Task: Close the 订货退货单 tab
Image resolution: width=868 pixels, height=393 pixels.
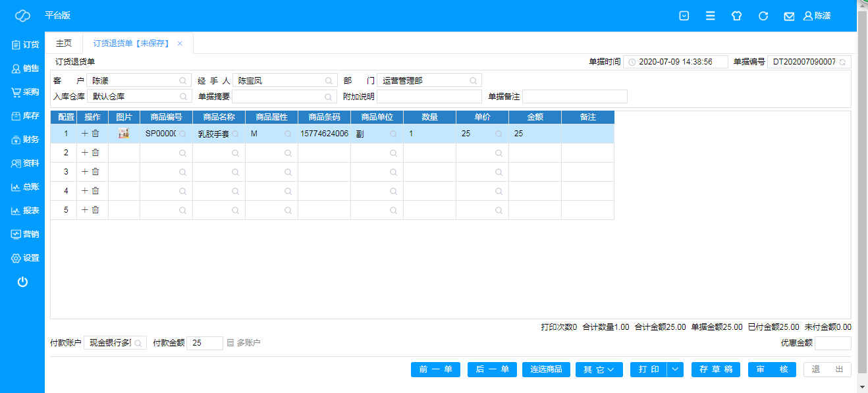Action: (180, 43)
